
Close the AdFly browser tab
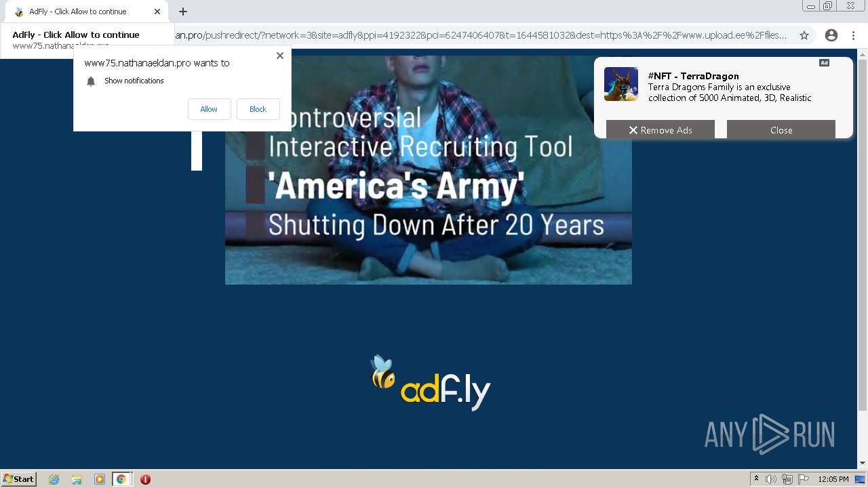click(x=157, y=12)
